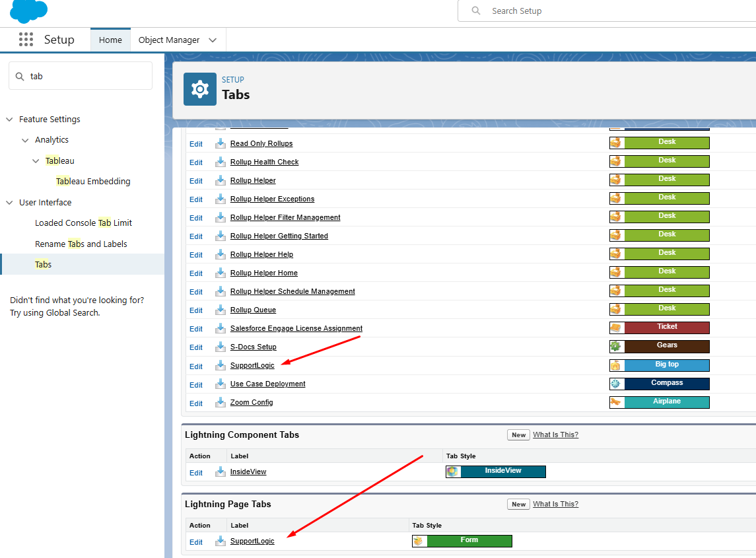Screen dimensions: 756x558
Task: Click the download icon for Rollup Health Check
Action: [x=221, y=162]
